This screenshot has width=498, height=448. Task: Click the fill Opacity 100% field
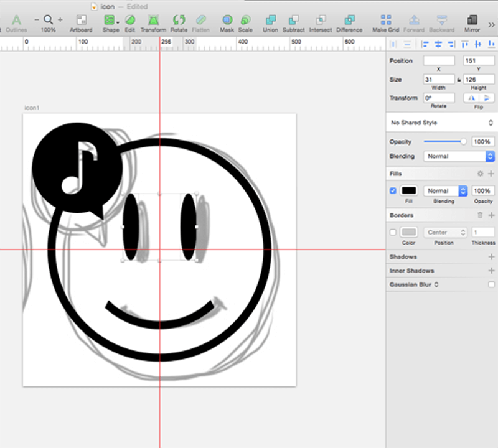point(483,190)
